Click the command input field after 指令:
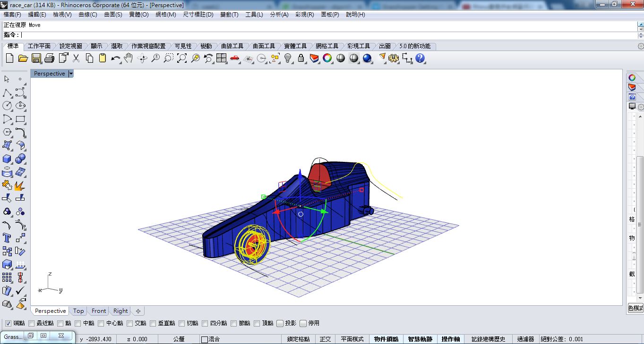Image resolution: width=644 pixels, height=344 pixels. (328, 35)
